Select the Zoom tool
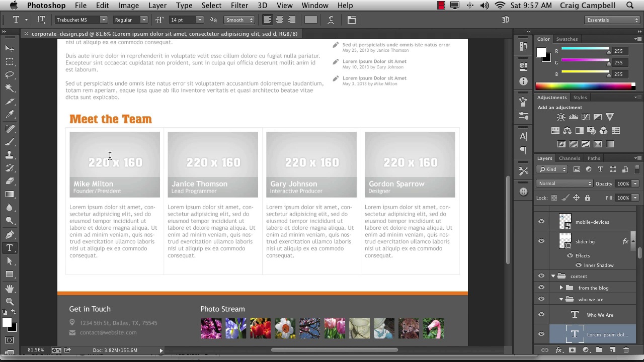This screenshot has width=644, height=362. (x=10, y=302)
